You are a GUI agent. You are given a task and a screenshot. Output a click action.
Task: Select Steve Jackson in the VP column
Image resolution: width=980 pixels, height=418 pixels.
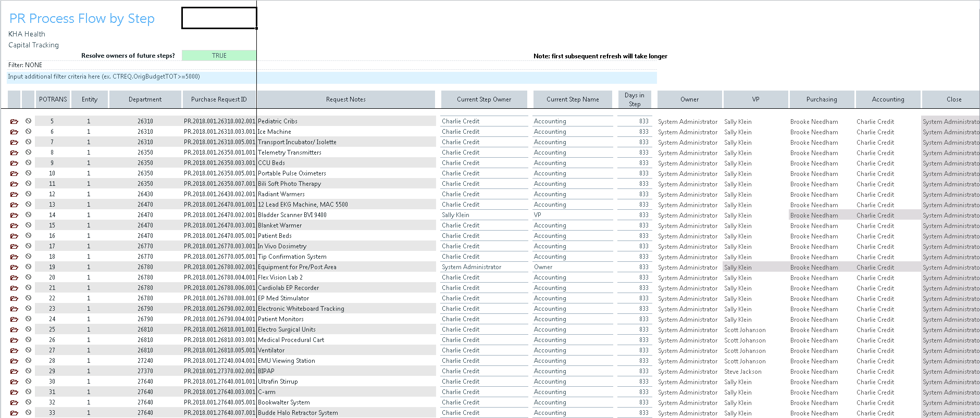[x=743, y=372]
